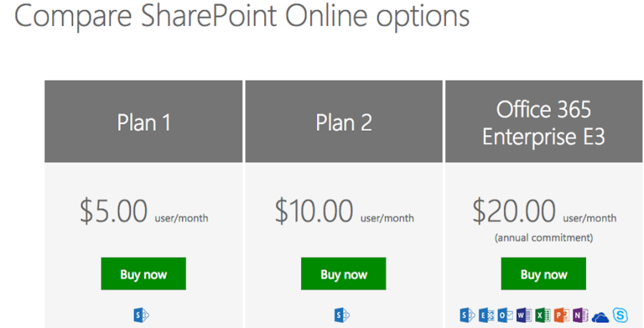Click the OneDrive cloud icon
644x328 pixels.
600,316
